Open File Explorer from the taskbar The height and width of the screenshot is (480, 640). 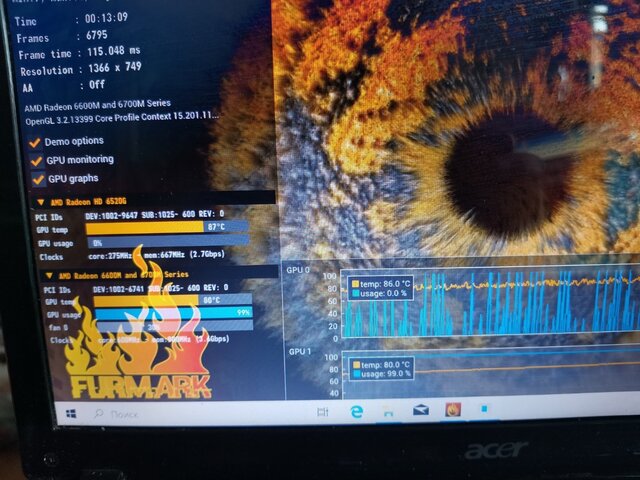tap(388, 411)
